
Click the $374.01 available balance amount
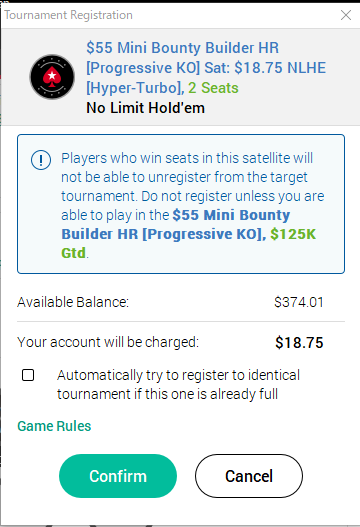point(298,302)
